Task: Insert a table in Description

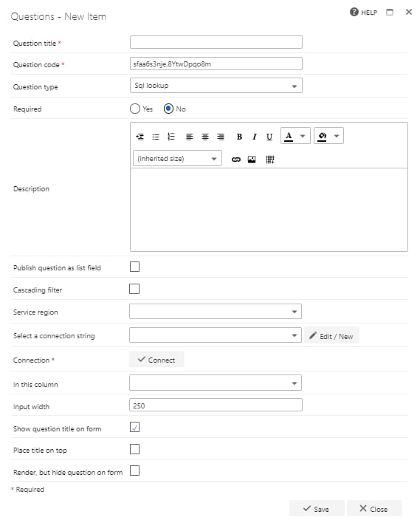Action: tap(270, 160)
